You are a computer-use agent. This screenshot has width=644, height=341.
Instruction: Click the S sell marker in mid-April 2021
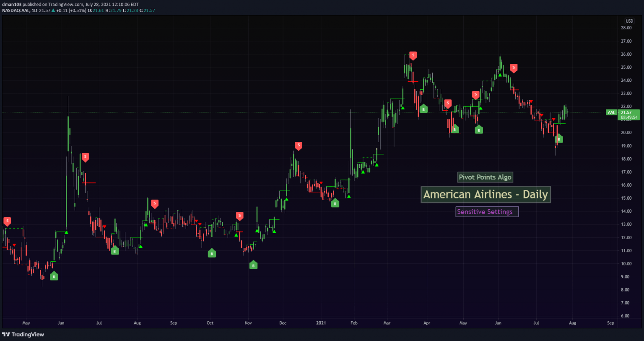coord(448,103)
